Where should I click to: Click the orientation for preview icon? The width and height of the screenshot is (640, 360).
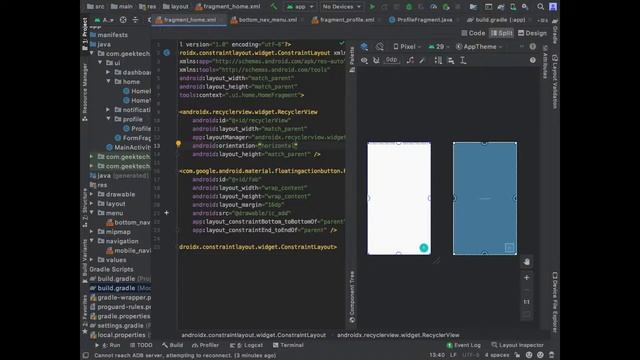click(x=380, y=47)
